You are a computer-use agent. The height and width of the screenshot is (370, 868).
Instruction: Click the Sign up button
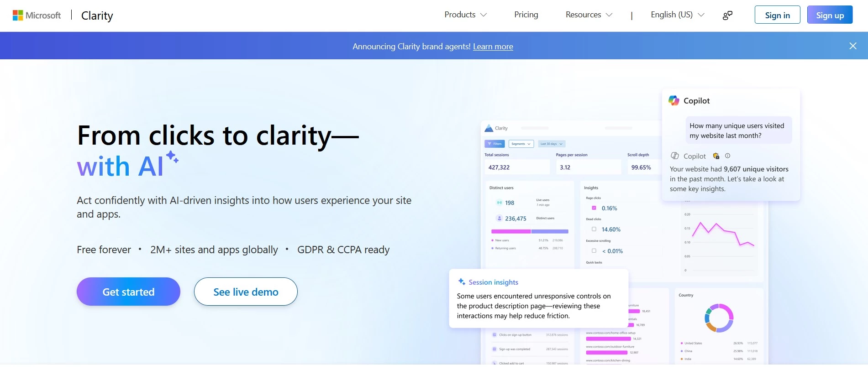click(830, 15)
